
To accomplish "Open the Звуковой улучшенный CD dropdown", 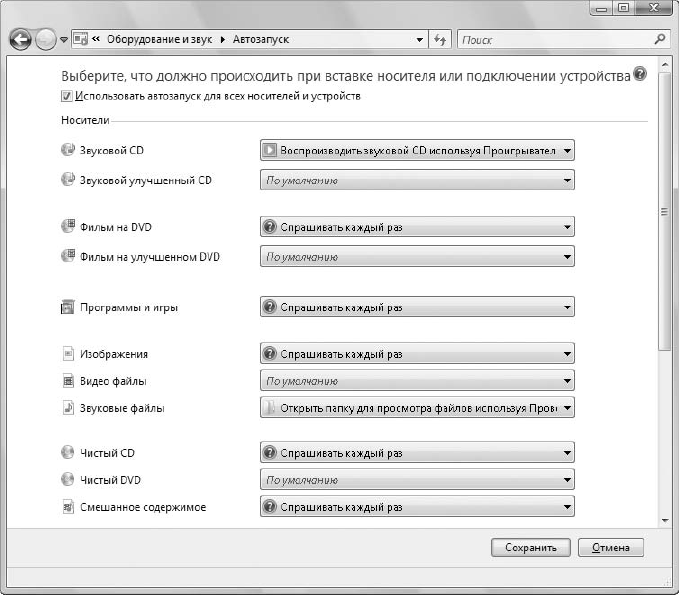I will coord(417,180).
